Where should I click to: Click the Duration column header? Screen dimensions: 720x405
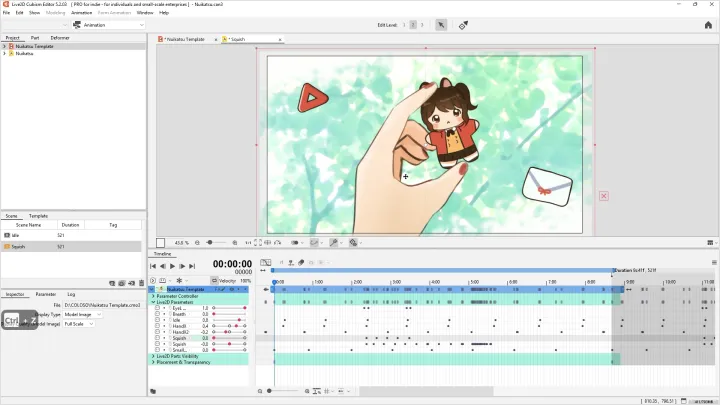[70, 225]
